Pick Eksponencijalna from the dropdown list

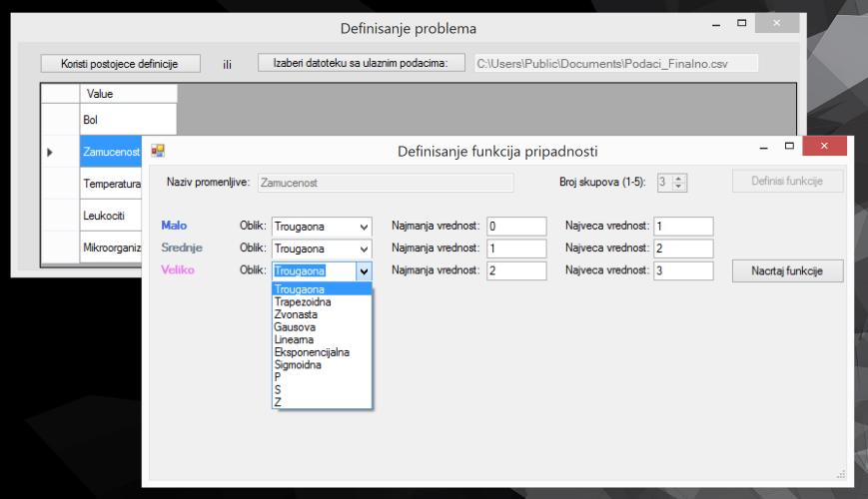point(322,352)
